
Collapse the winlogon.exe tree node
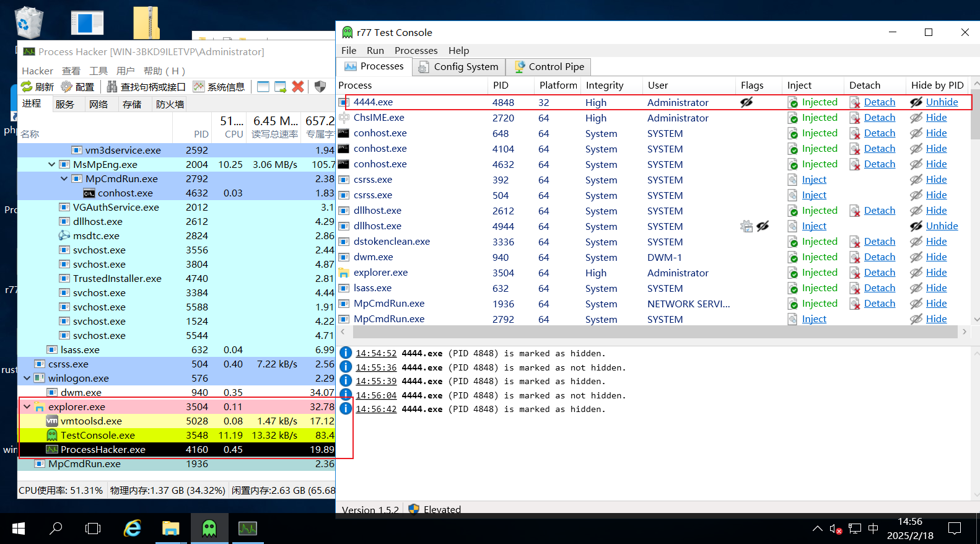27,379
